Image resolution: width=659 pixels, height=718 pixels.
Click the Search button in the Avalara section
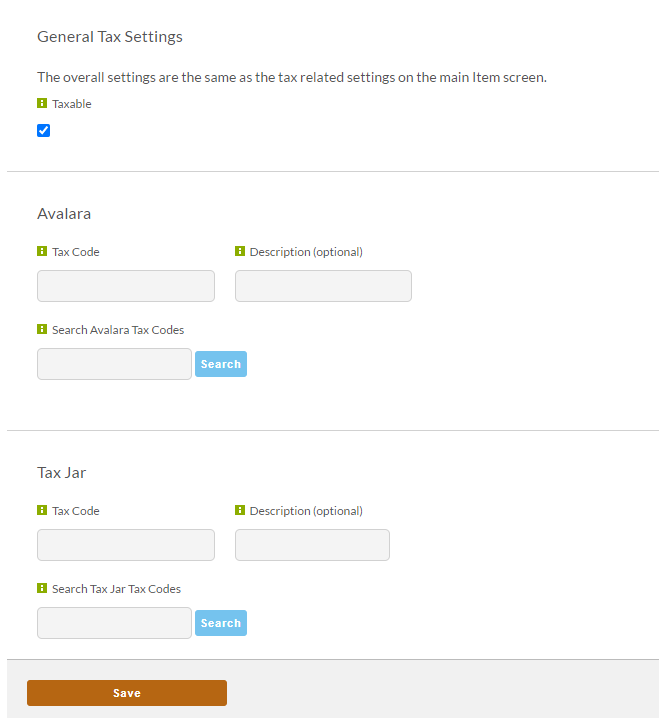pyautogui.click(x=221, y=364)
